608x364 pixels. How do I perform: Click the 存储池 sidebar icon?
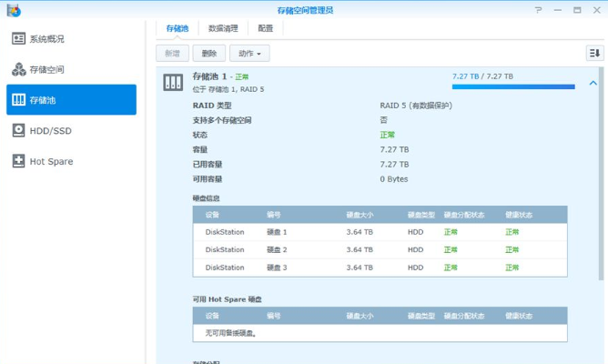click(18, 99)
